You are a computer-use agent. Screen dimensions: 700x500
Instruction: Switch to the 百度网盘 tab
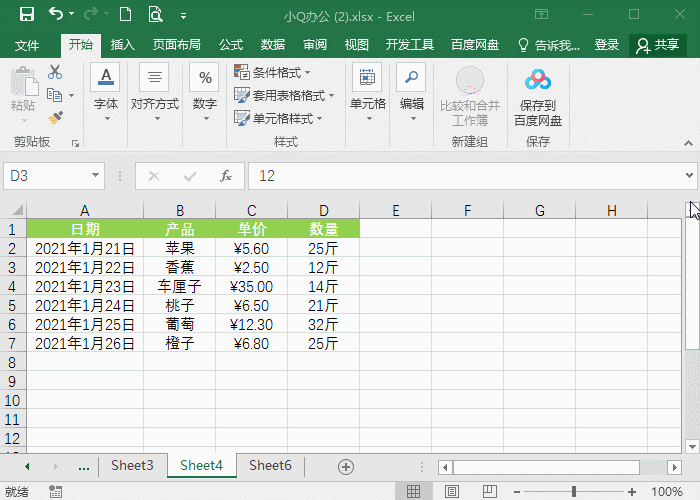(x=475, y=45)
